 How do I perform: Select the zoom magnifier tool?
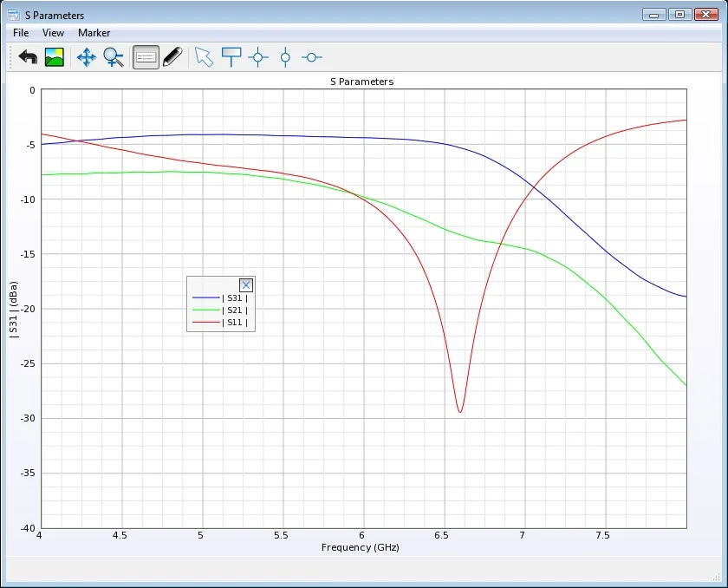(x=112, y=56)
